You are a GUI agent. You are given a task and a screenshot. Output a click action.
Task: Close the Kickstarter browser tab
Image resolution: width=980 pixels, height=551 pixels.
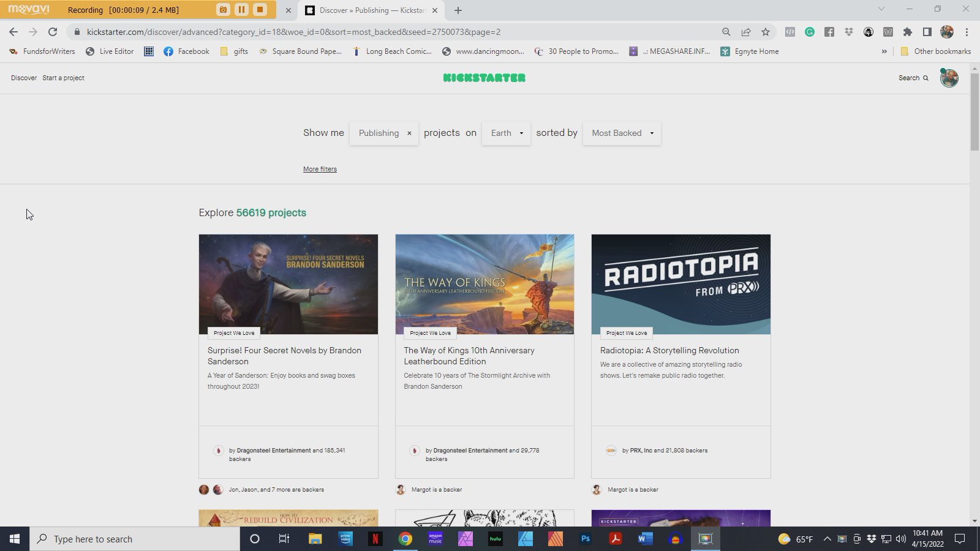(x=435, y=10)
